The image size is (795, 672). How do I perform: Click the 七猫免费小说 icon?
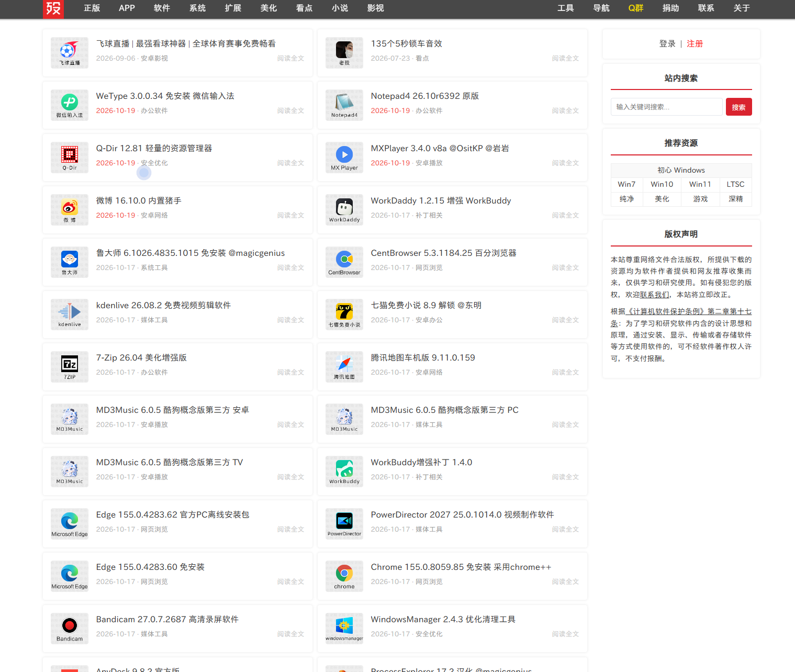344,315
